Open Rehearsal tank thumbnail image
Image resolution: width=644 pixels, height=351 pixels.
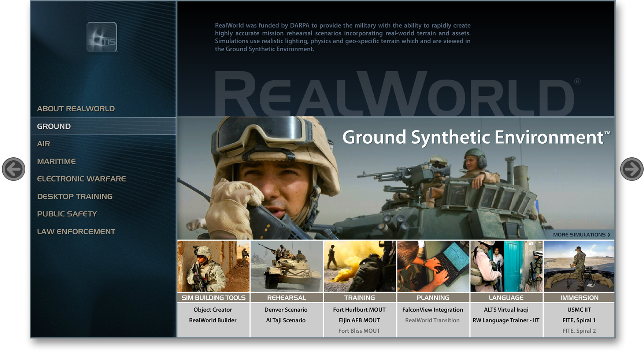[x=286, y=266]
